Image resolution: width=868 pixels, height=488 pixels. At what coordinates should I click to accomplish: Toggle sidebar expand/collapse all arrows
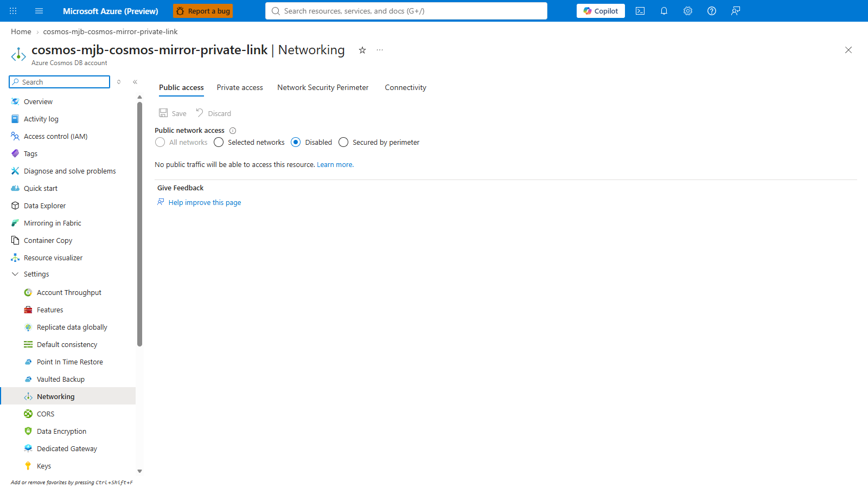119,82
